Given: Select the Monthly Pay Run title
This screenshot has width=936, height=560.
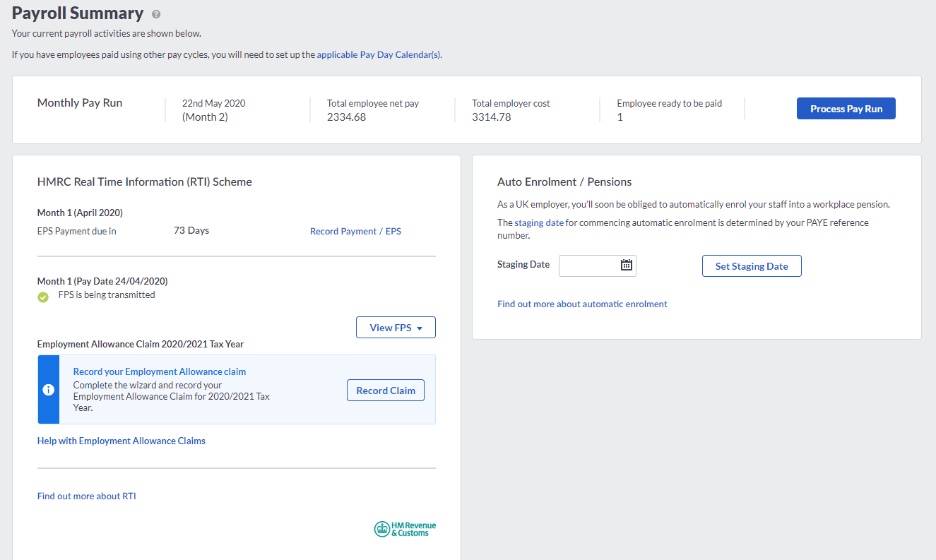Looking at the screenshot, I should click(x=80, y=103).
